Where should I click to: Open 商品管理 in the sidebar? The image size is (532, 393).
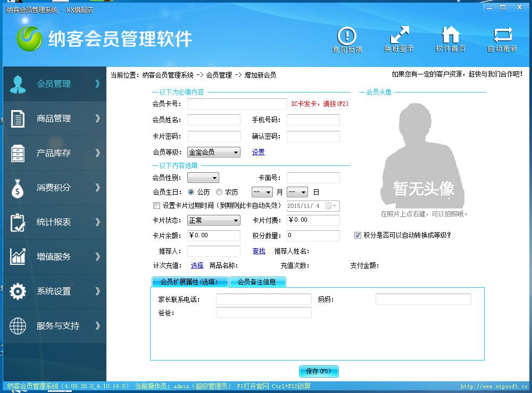pyautogui.click(x=54, y=119)
